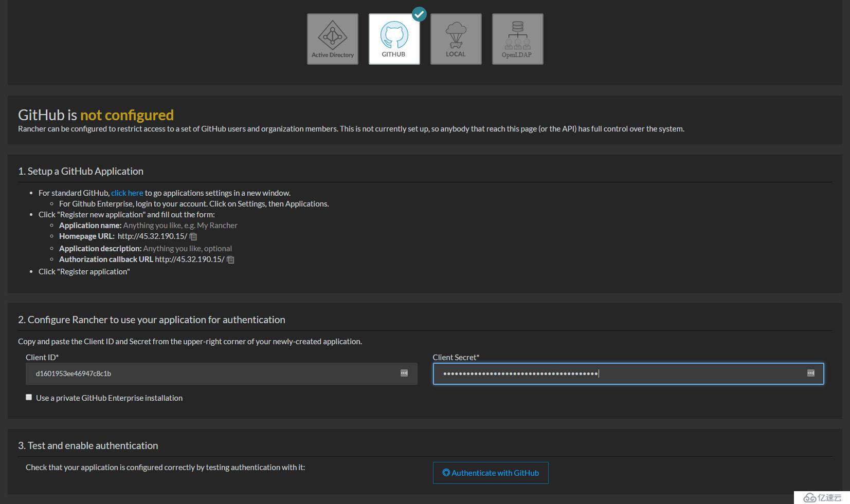Choose the Local authentication tile
The height and width of the screenshot is (504, 850).
click(x=456, y=39)
